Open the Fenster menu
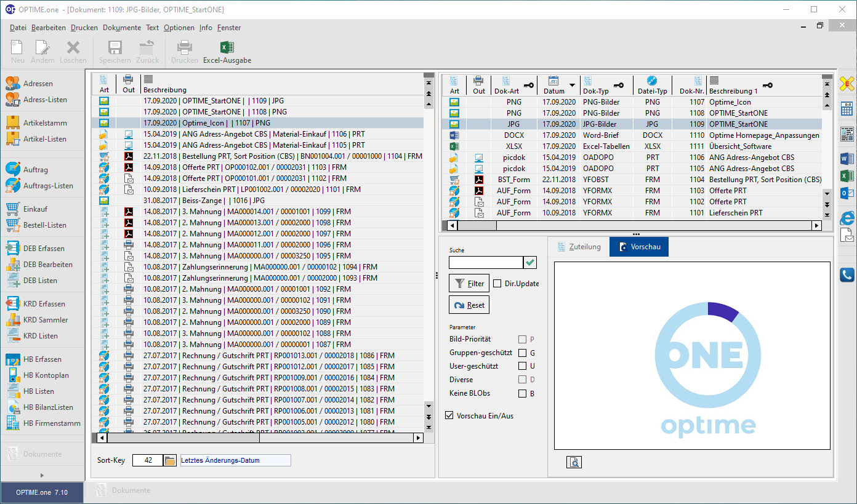This screenshot has width=857, height=504. 229,28
